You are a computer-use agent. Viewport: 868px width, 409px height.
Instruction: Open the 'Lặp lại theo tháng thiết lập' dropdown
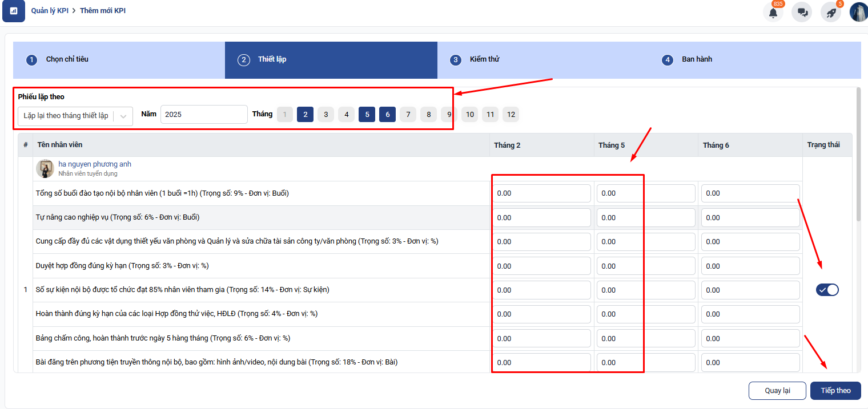pos(66,116)
